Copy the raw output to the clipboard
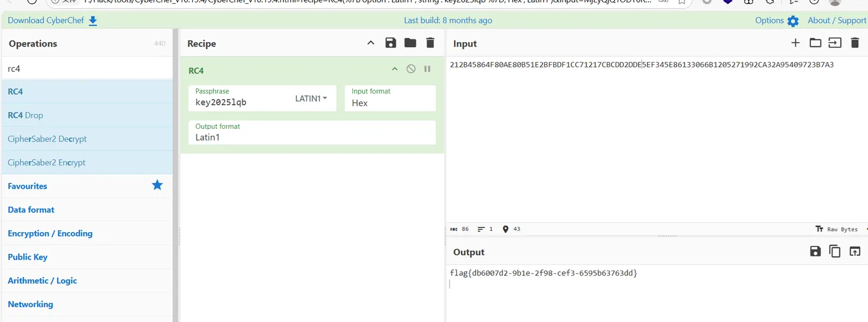This screenshot has height=322, width=868. 835,251
